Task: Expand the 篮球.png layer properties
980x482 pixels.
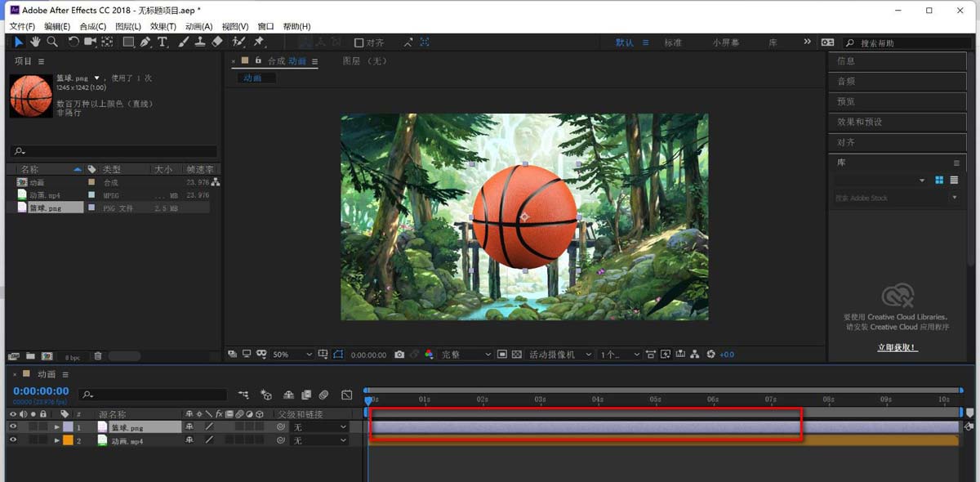Action: click(x=57, y=426)
